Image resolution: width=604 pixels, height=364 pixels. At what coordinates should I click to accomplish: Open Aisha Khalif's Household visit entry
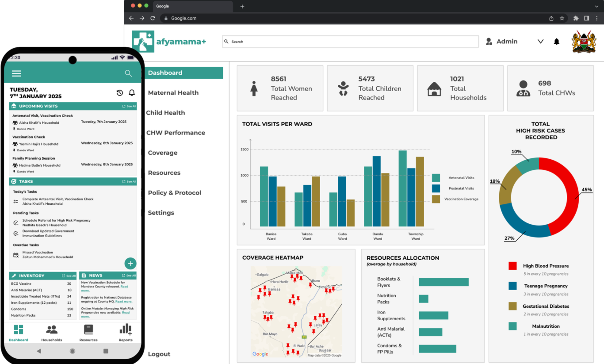[x=73, y=122]
